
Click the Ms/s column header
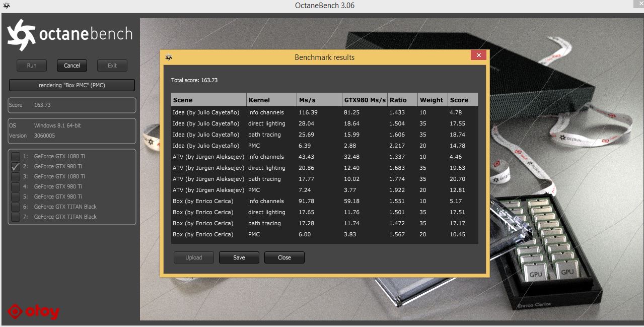(319, 100)
